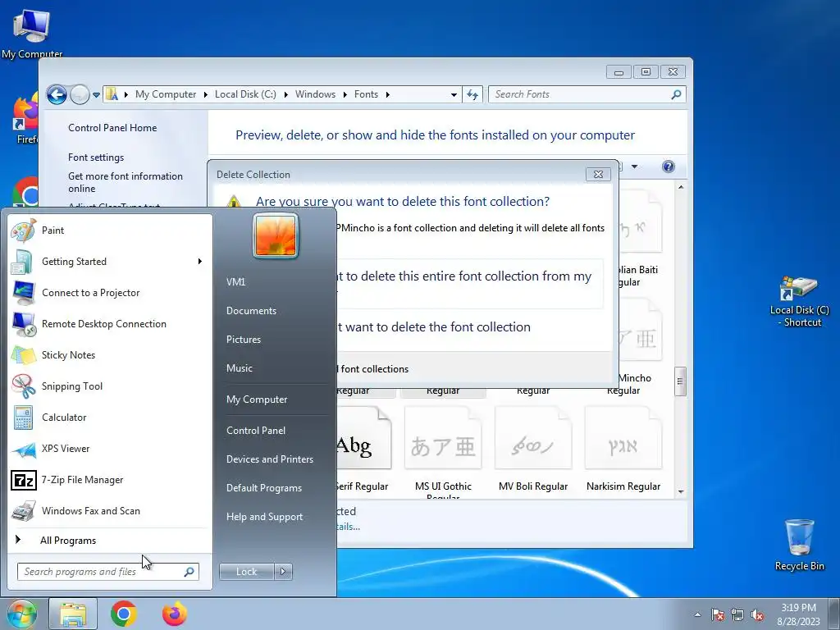Click the Fonts window help icon
The image size is (840, 630).
[x=668, y=167]
